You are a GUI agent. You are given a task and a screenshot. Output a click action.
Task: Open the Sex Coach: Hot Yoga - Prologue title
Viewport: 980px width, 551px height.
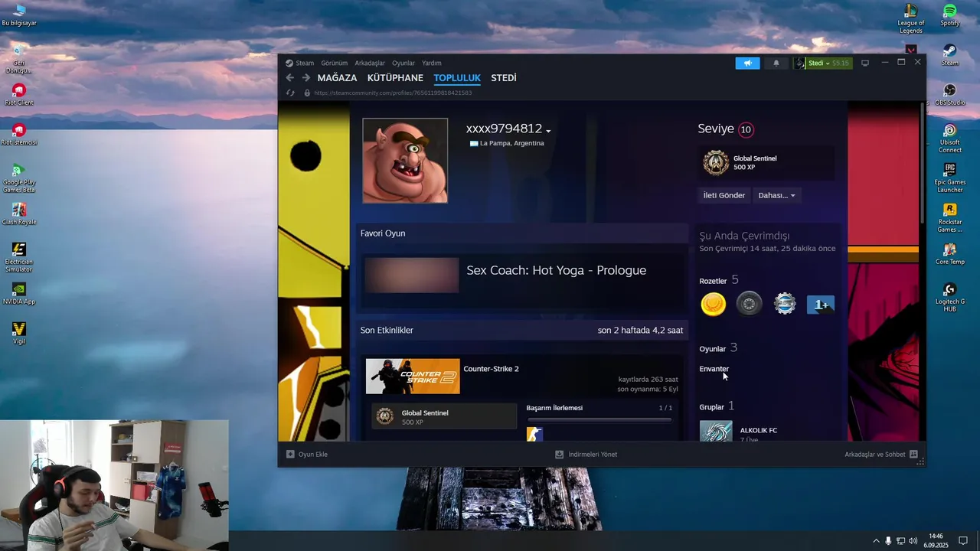(x=557, y=270)
